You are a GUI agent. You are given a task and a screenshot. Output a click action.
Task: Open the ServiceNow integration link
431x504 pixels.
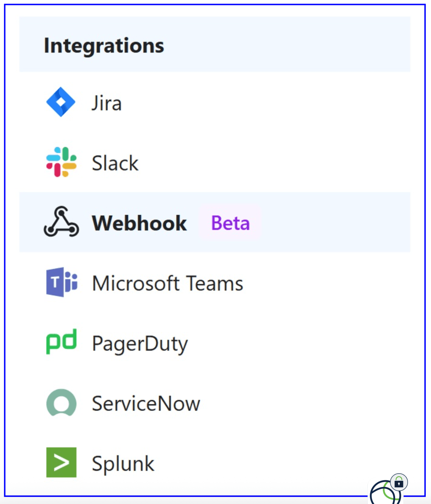[145, 404]
